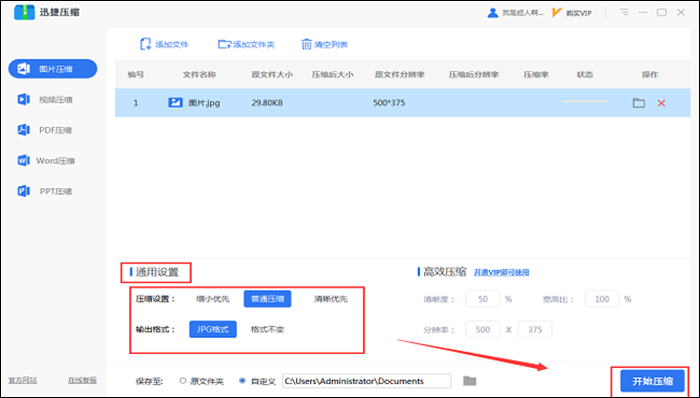Select JPG格式 output format

coord(213,329)
